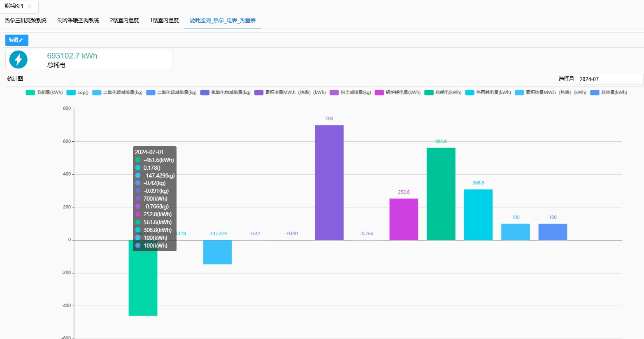Image resolution: width=644 pixels, height=339 pixels.
Task: Toggle 二氧化碳减排量(kg) legend item
Action: pyautogui.click(x=118, y=93)
